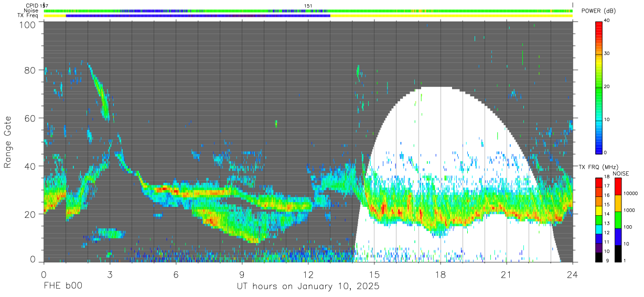Click the 'CPID' label at the top left
The image size is (644, 297).
click(x=31, y=6)
